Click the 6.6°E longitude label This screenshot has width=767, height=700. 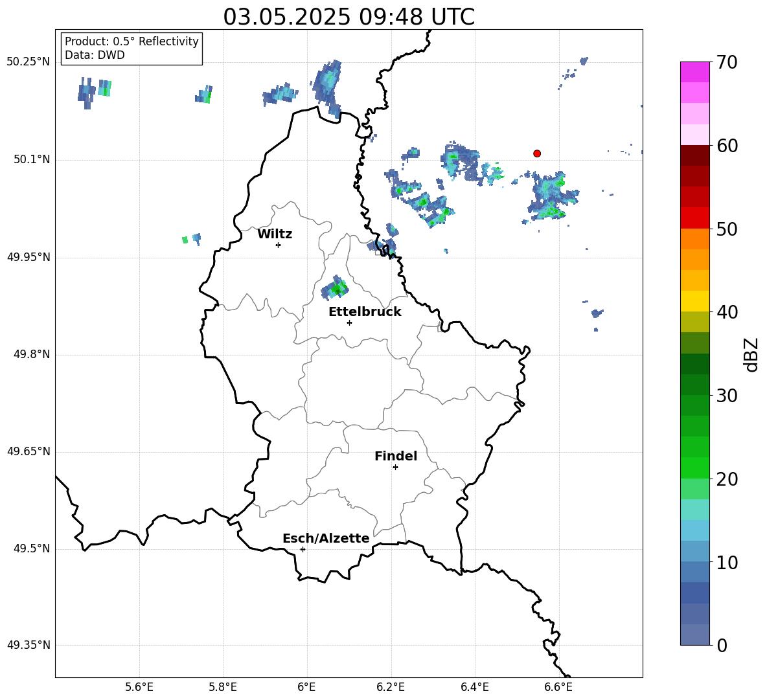click(558, 687)
